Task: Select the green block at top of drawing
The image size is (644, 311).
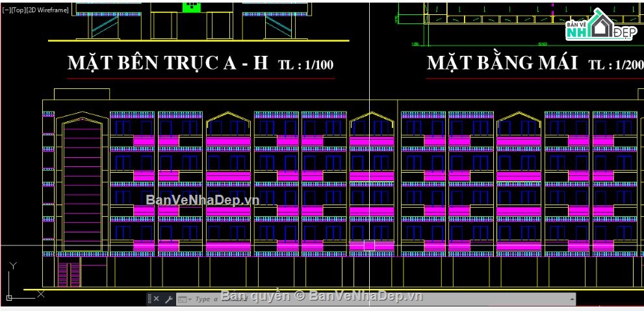Action: coord(190,6)
